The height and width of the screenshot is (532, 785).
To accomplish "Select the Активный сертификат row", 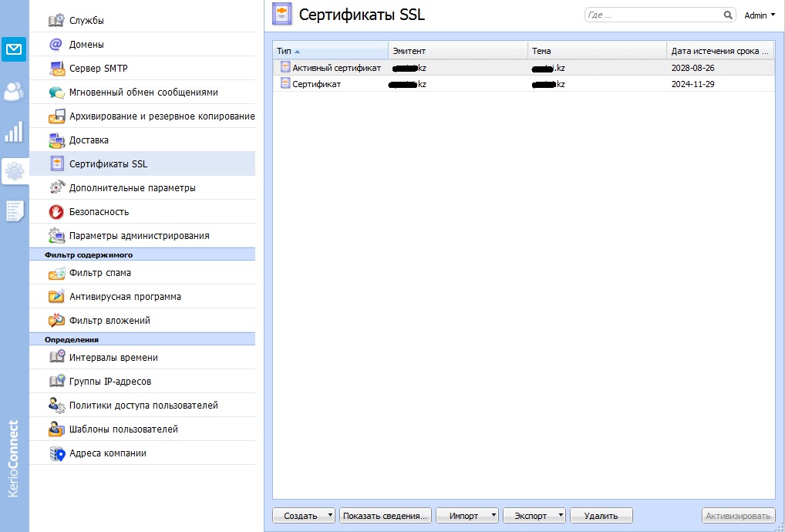I will [336, 68].
